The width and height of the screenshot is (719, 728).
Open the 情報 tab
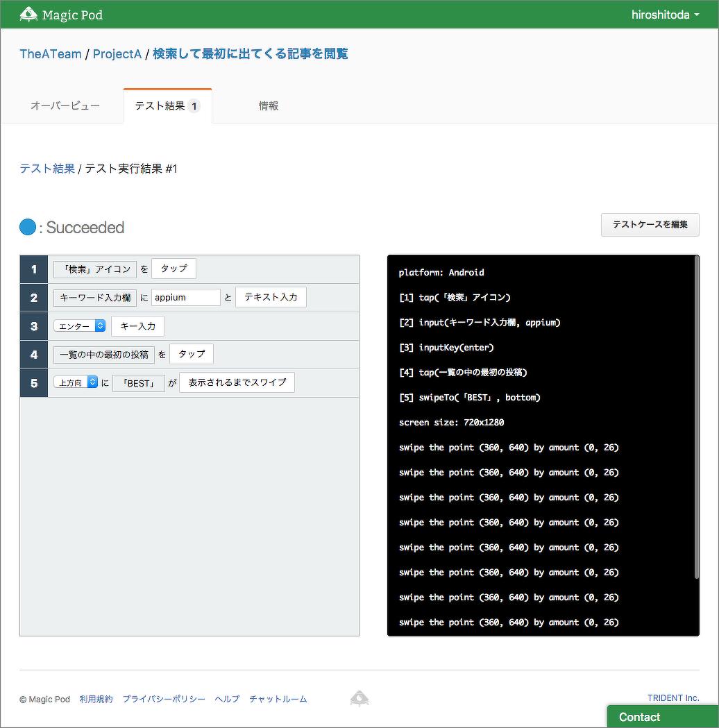pyautogui.click(x=269, y=106)
